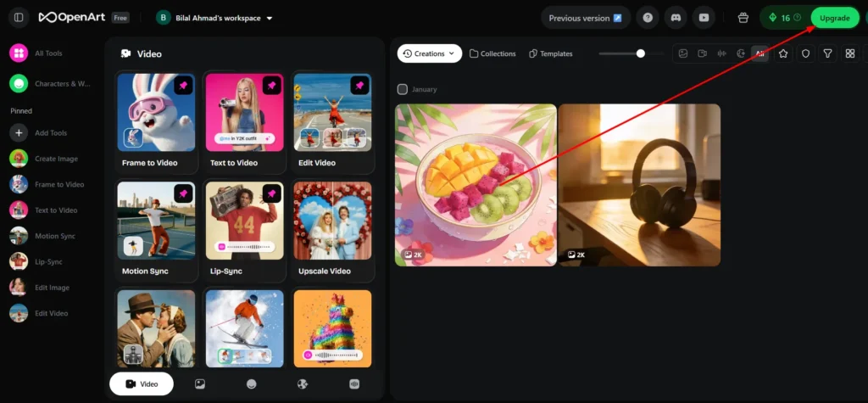The width and height of the screenshot is (868, 403).
Task: Select the Video tab at panel bottom
Action: (142, 383)
